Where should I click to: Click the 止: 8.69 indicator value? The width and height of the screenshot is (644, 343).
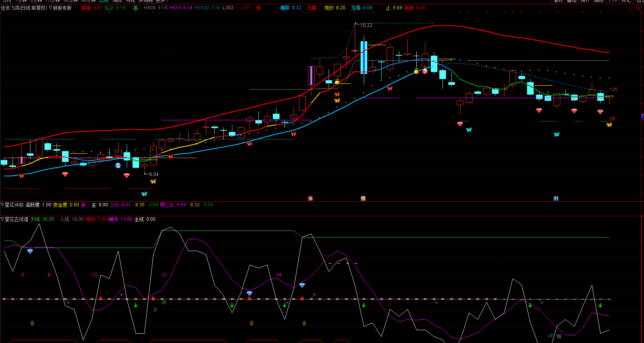pos(394,8)
